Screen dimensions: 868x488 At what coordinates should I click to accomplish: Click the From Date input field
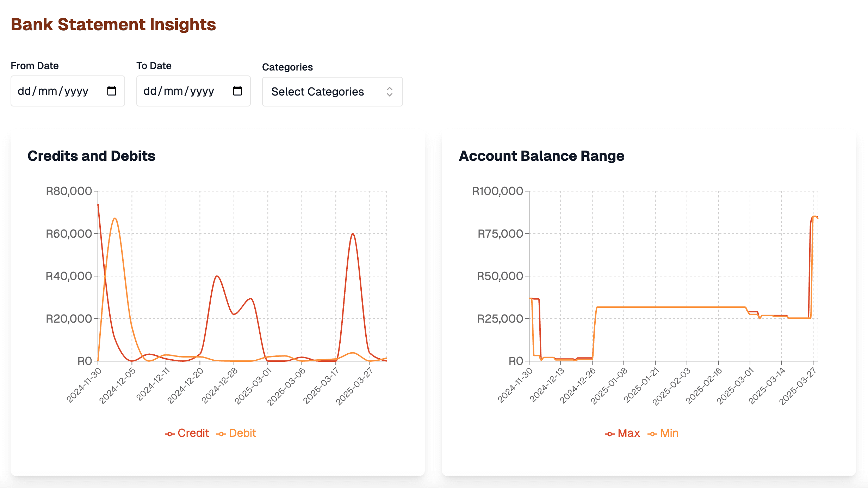coord(68,91)
